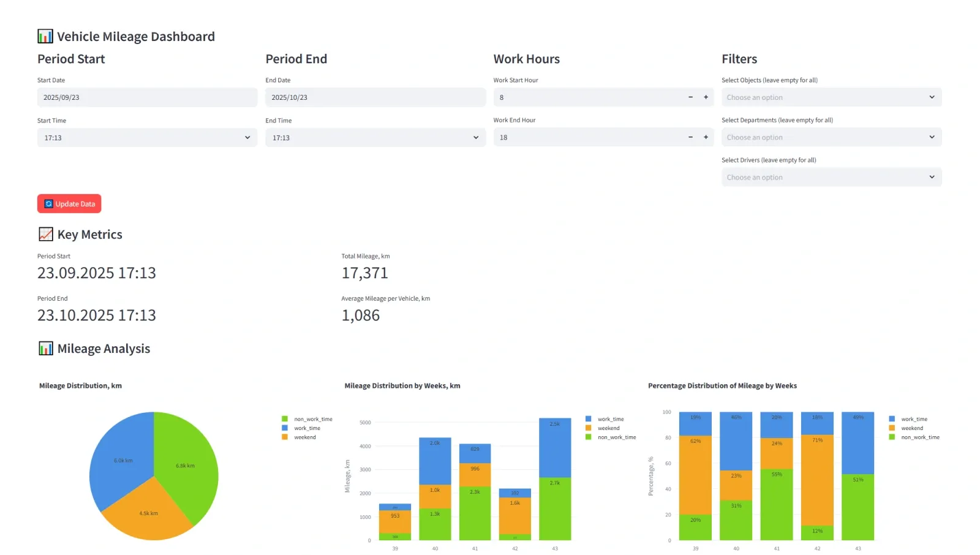Click the End Date field showing 2025/10/23

pyautogui.click(x=375, y=97)
